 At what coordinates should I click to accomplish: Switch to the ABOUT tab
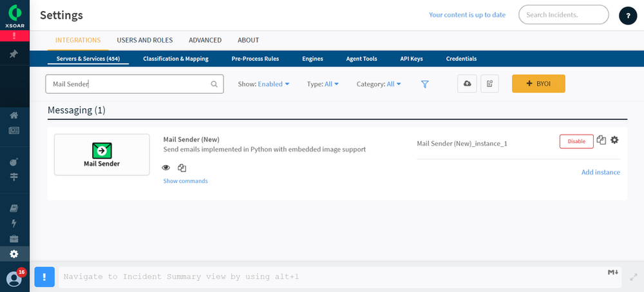(x=248, y=41)
